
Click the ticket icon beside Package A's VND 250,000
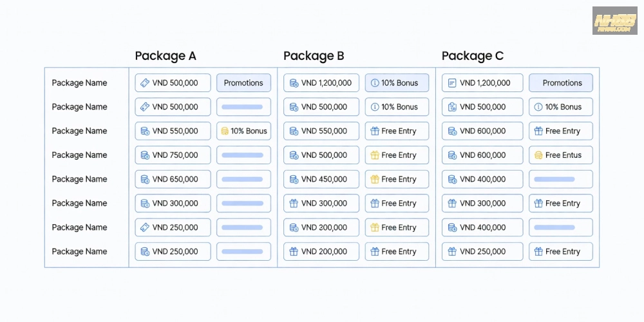click(x=145, y=227)
